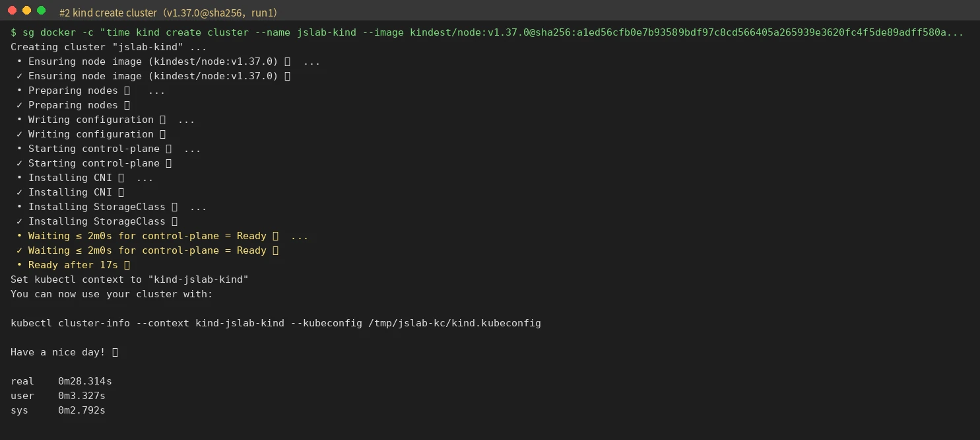Click the checkmarked 'Installing CNI' line
The width and height of the screenshot is (980, 440).
pos(71,192)
